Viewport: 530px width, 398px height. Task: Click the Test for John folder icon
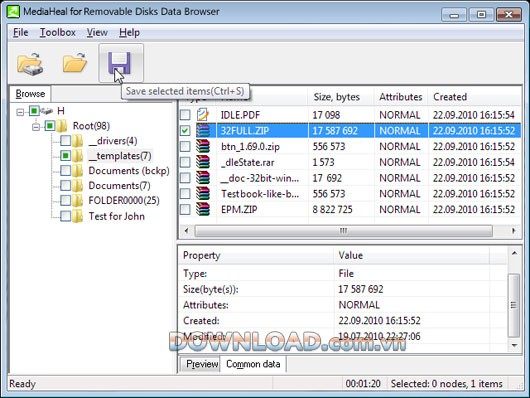[x=77, y=216]
